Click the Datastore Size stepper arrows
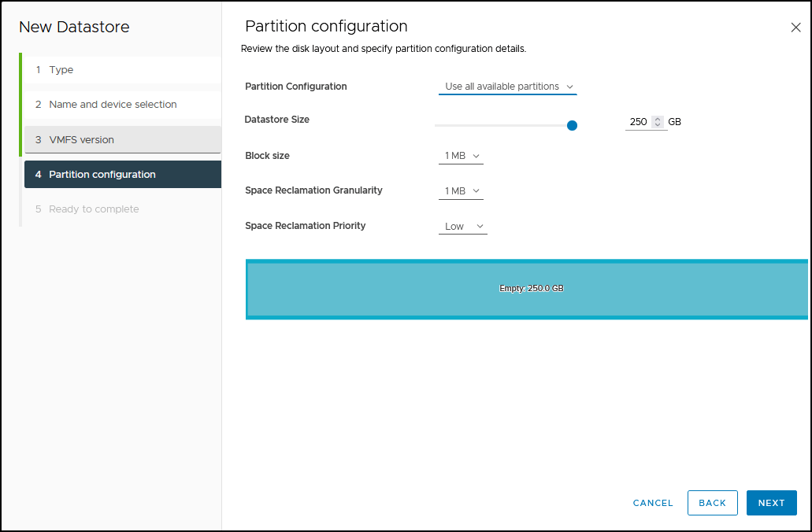 tap(657, 122)
